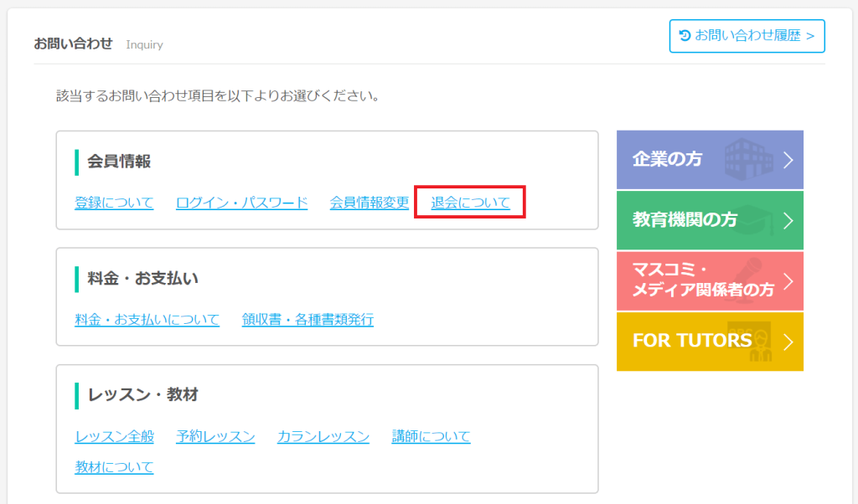The image size is (858, 504).
Task: Open 料金・お支払いについて link
Action: (x=147, y=320)
